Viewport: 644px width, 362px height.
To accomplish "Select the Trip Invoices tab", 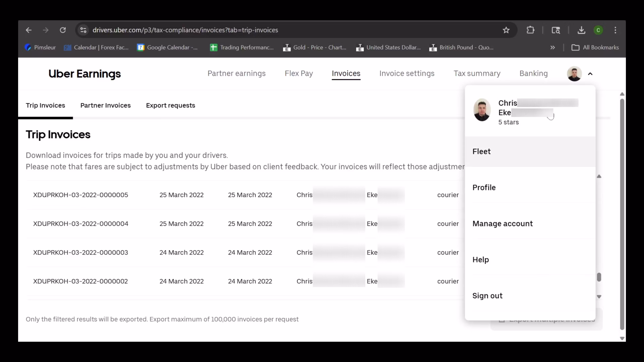I will (x=45, y=105).
